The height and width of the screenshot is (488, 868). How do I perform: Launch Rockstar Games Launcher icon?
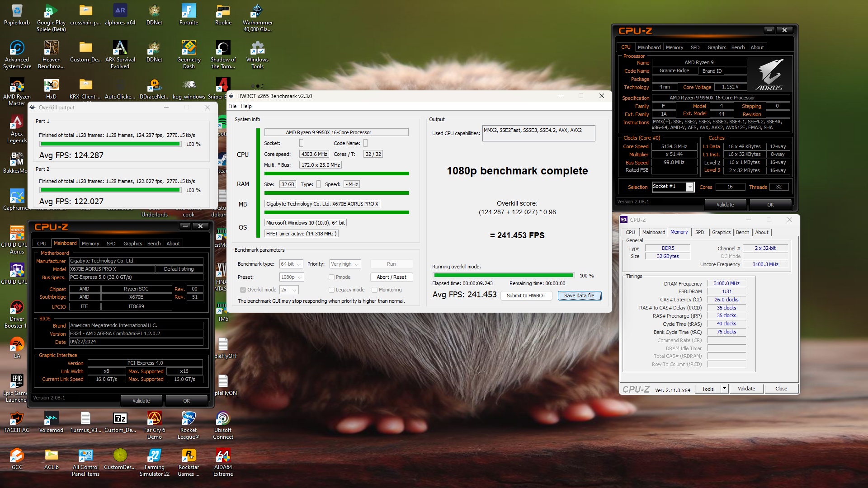coord(189,463)
